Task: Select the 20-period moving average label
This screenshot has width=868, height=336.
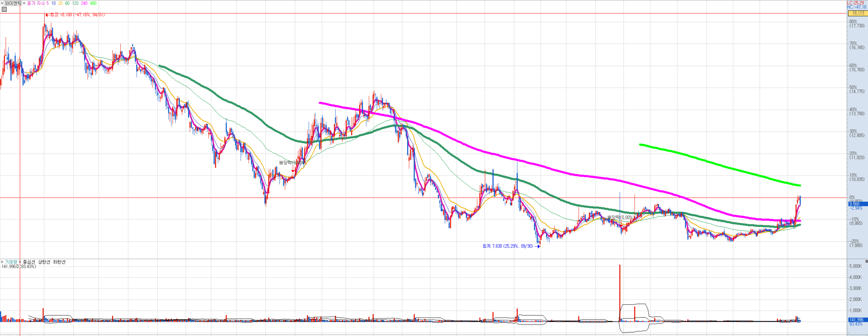Action: click(60, 3)
